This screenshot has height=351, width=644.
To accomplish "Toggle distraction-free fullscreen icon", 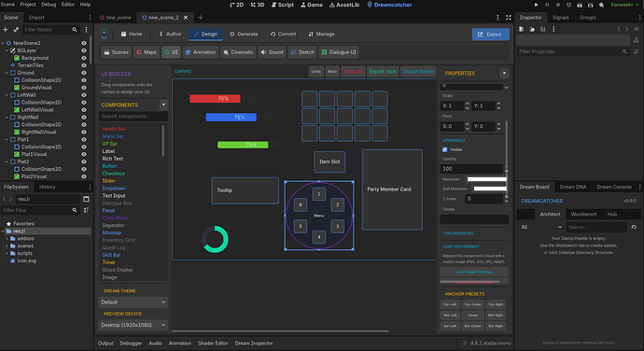I will [x=509, y=17].
